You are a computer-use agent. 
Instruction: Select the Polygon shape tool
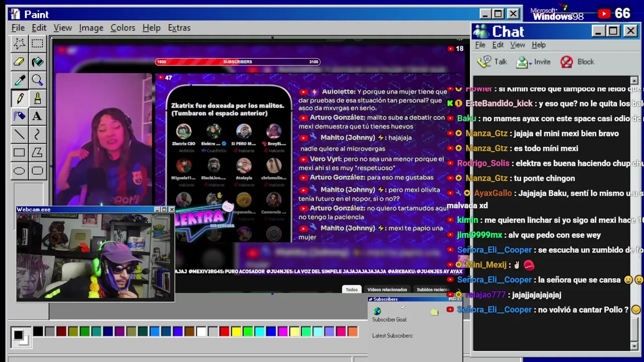pyautogui.click(x=37, y=152)
